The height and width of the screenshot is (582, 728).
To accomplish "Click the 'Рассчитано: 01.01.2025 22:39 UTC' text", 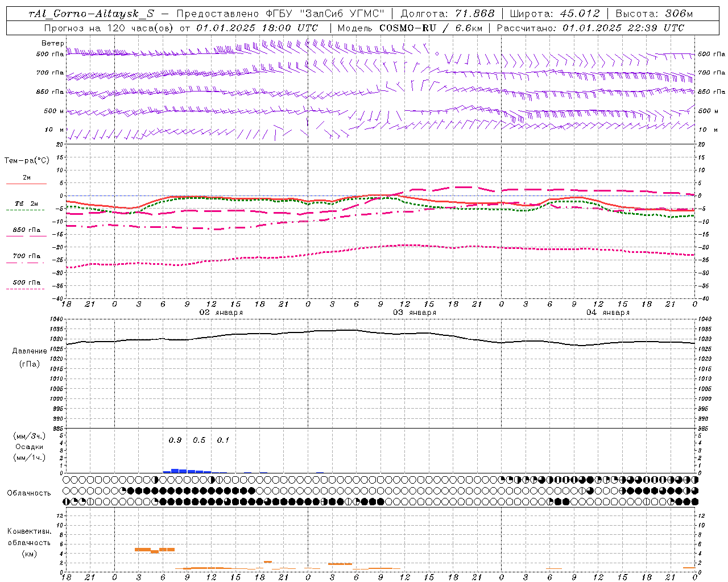I will click(x=590, y=28).
